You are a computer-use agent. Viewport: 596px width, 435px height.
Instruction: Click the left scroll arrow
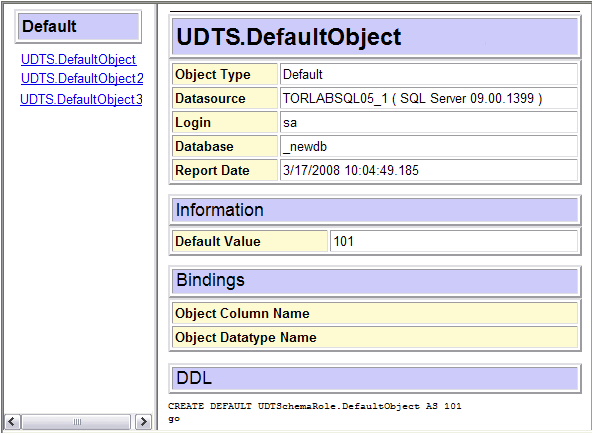pyautogui.click(x=12, y=422)
